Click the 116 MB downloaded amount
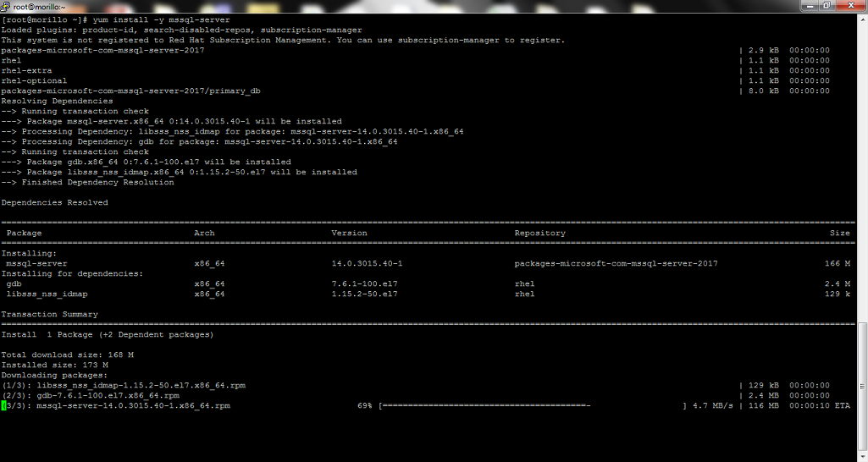The height and width of the screenshot is (462, 868). (x=764, y=405)
